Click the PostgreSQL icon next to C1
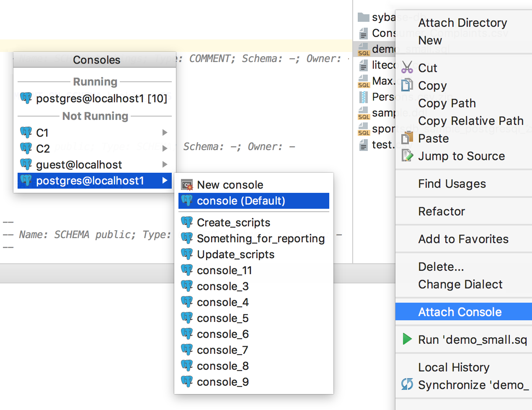Viewport: 532px width, 410px height. pos(26,133)
